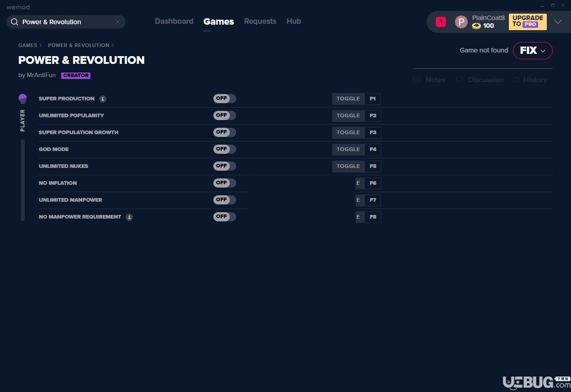Switch on Unlimited Nukes
Viewport: 571px width, 392px height.
point(225,166)
